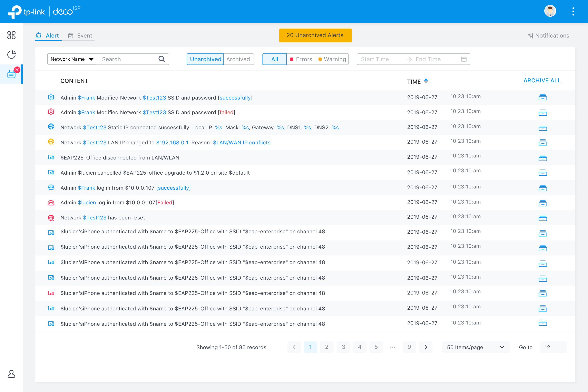The width and height of the screenshot is (588, 392).
Task: Click the 20 Unarchived Alerts banner
Action: [x=315, y=35]
